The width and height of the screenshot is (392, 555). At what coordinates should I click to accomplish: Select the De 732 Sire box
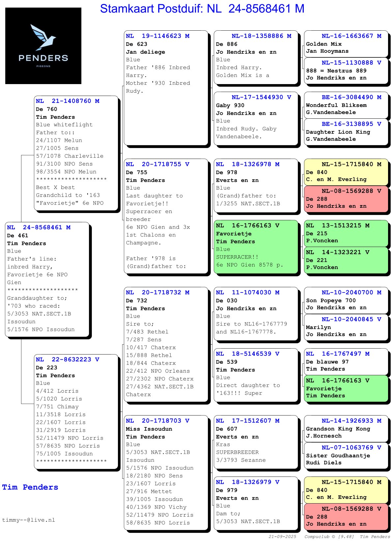click(x=166, y=344)
